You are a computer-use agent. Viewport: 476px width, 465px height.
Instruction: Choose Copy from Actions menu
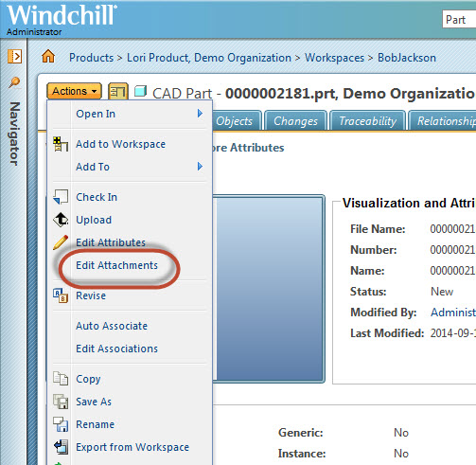pyautogui.click(x=88, y=379)
